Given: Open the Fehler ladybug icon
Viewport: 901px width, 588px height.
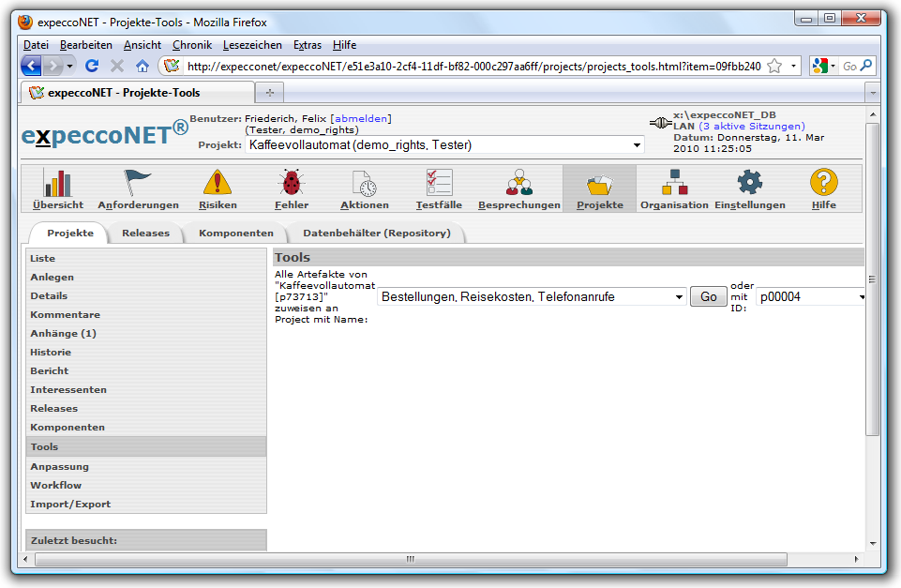Looking at the screenshot, I should point(292,183).
